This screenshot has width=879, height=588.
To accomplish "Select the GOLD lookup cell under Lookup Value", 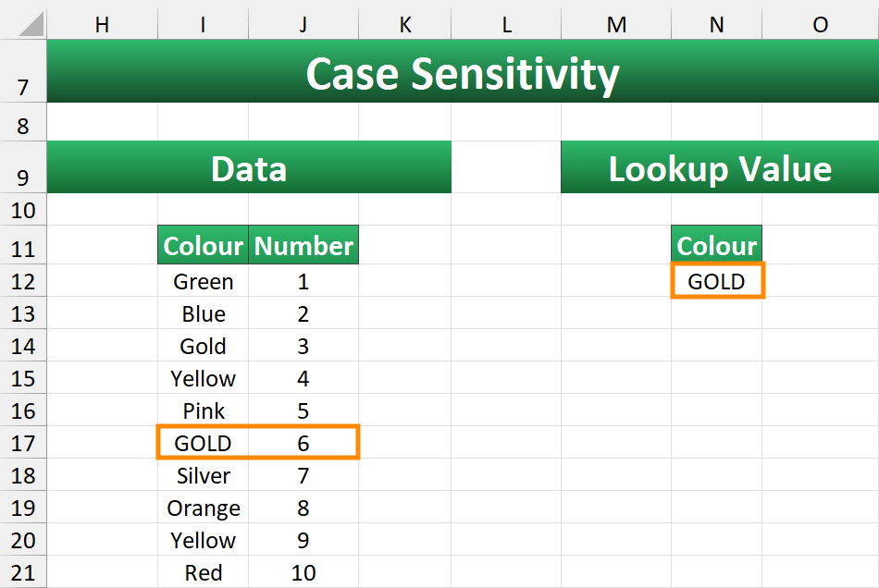I will 717,281.
